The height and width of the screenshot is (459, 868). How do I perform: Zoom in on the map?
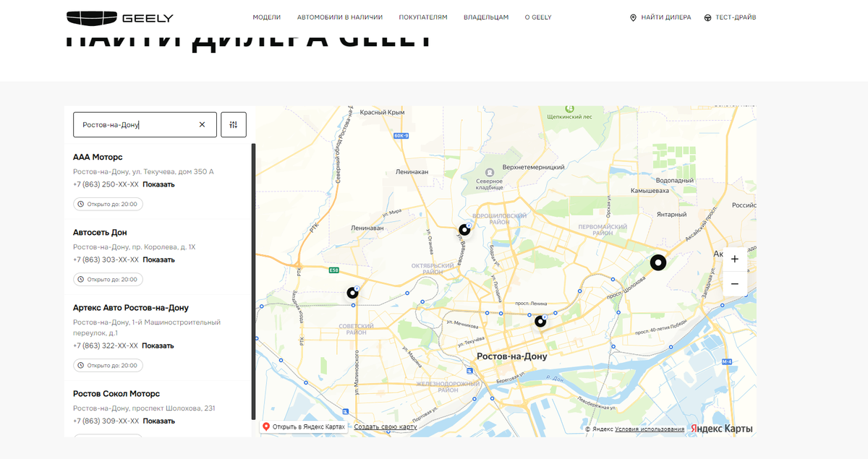click(x=735, y=259)
